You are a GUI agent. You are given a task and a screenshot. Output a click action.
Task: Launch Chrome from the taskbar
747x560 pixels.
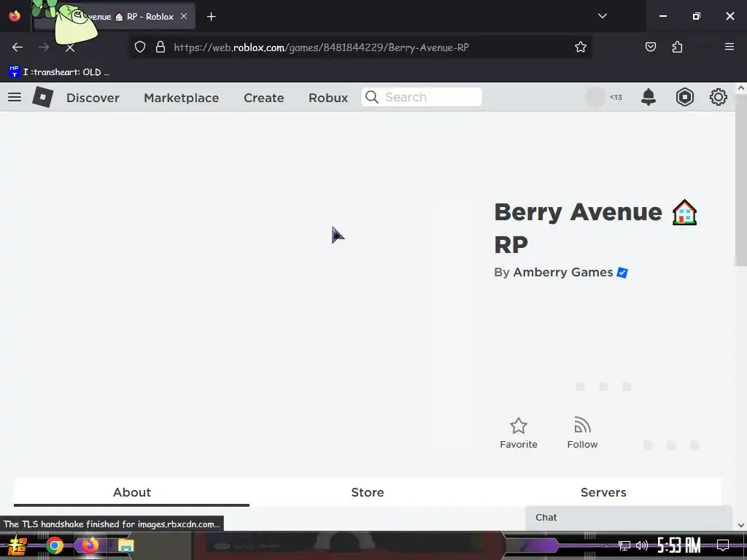[55, 545]
